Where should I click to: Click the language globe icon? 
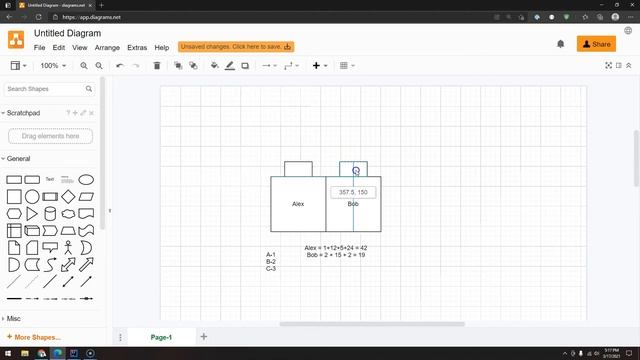(x=628, y=31)
